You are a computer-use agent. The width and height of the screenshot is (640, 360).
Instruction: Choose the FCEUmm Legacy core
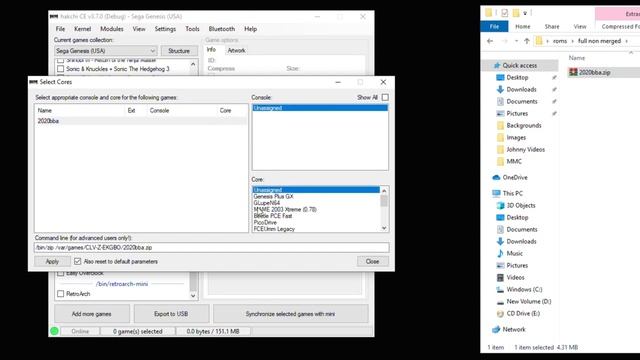coord(274,229)
